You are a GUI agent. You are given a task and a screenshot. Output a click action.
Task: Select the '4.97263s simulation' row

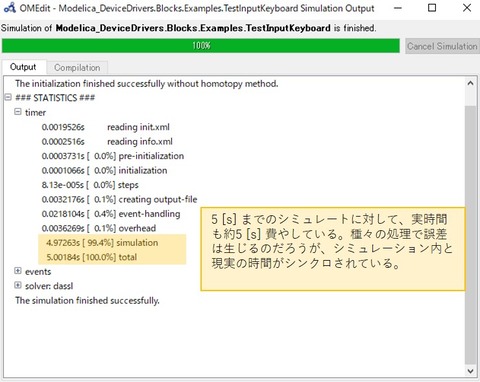(102, 243)
